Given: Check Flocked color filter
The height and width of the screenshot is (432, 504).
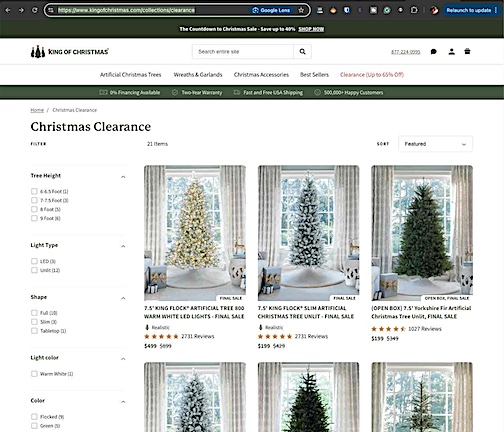Looking at the screenshot, I should pyautogui.click(x=34, y=417).
